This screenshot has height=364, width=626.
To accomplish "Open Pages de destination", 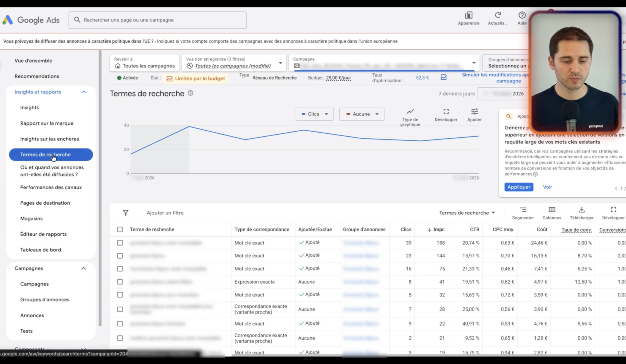I will [x=45, y=203].
